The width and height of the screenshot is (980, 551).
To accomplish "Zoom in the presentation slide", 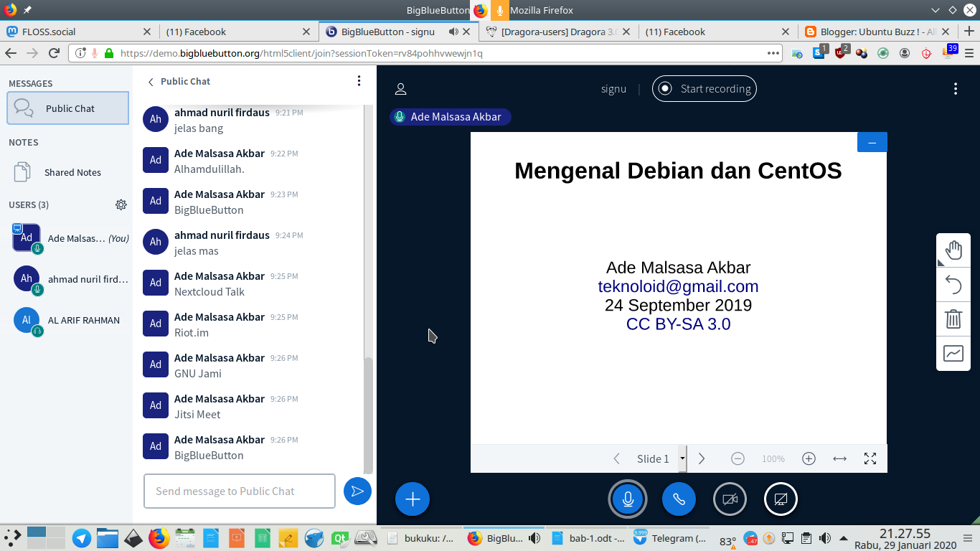I will coord(809,458).
